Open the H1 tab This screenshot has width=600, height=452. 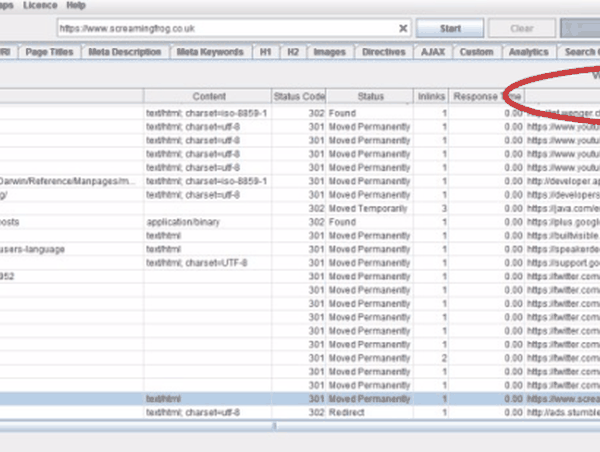coord(265,52)
